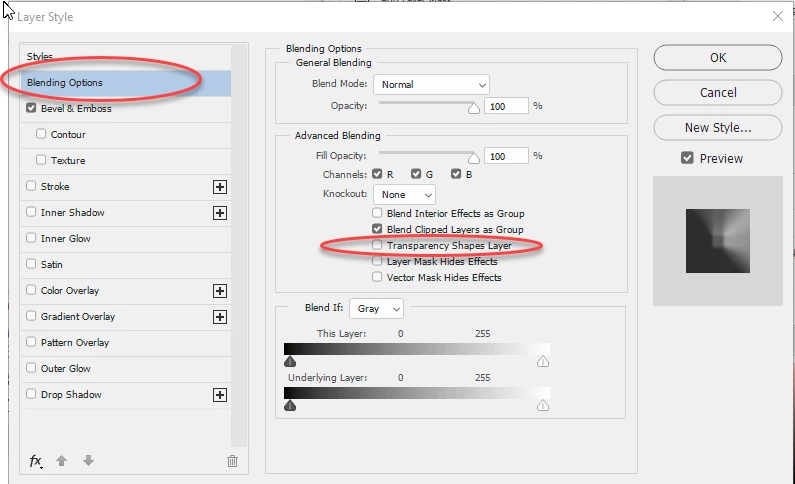
Task: Close the Layer Style dialog
Action: click(x=778, y=16)
